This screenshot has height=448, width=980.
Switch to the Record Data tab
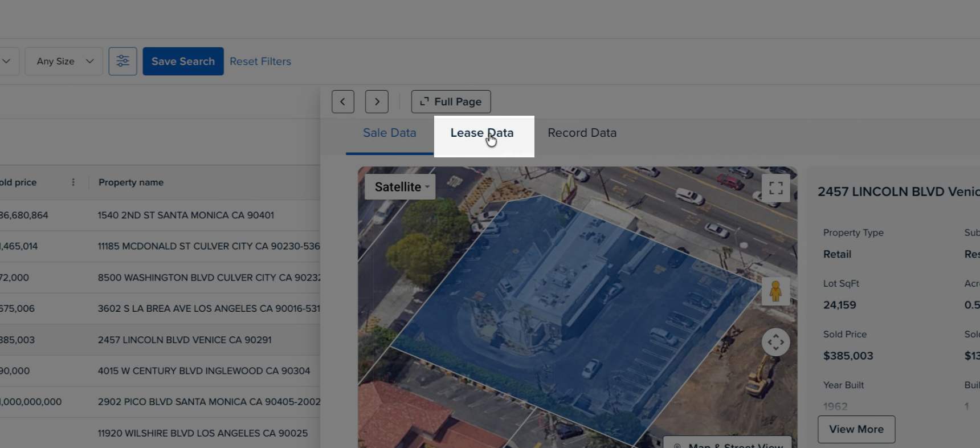(582, 133)
